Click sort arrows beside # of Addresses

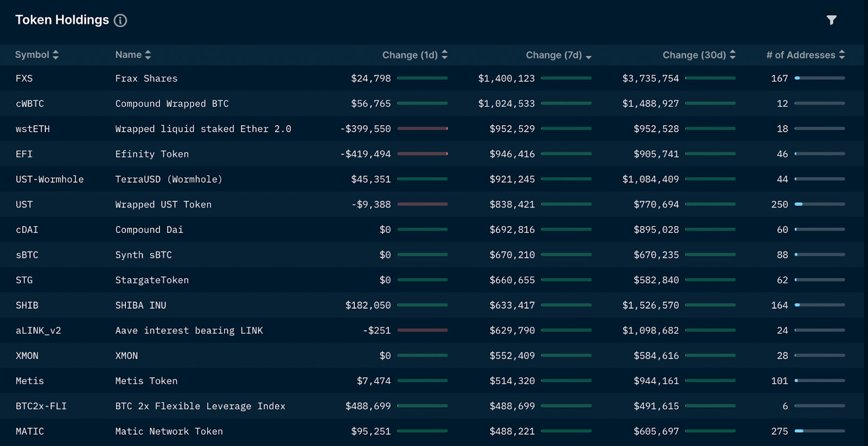click(842, 55)
